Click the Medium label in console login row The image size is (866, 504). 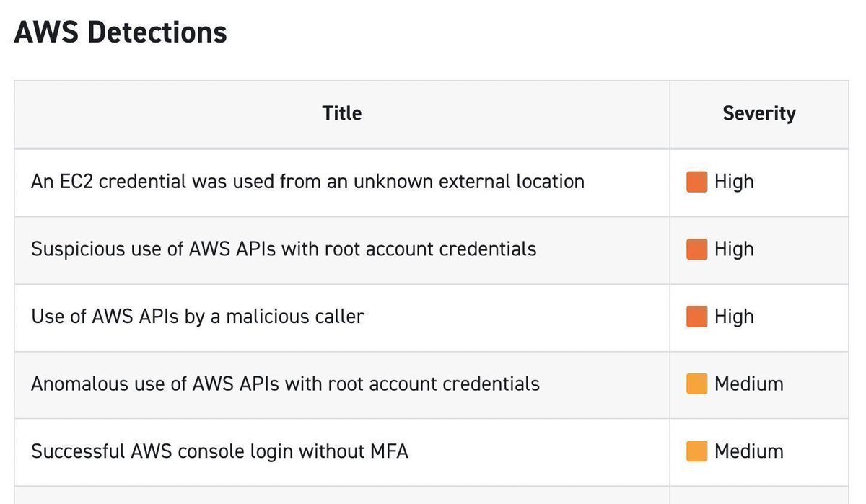(x=749, y=451)
